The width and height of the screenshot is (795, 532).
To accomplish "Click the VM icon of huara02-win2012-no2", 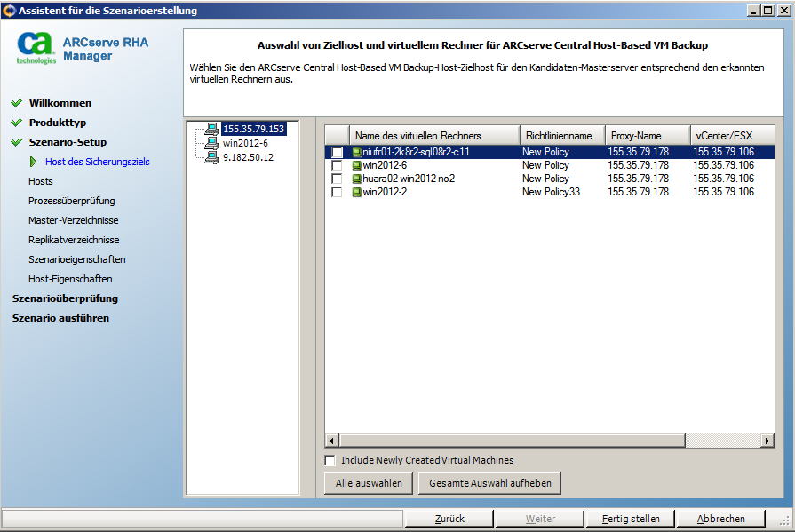I will tap(357, 179).
